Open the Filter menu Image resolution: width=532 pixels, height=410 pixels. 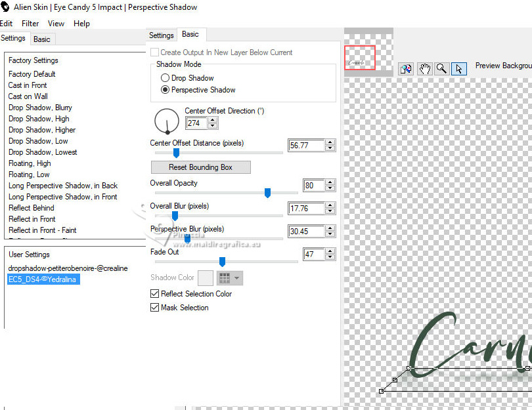30,24
